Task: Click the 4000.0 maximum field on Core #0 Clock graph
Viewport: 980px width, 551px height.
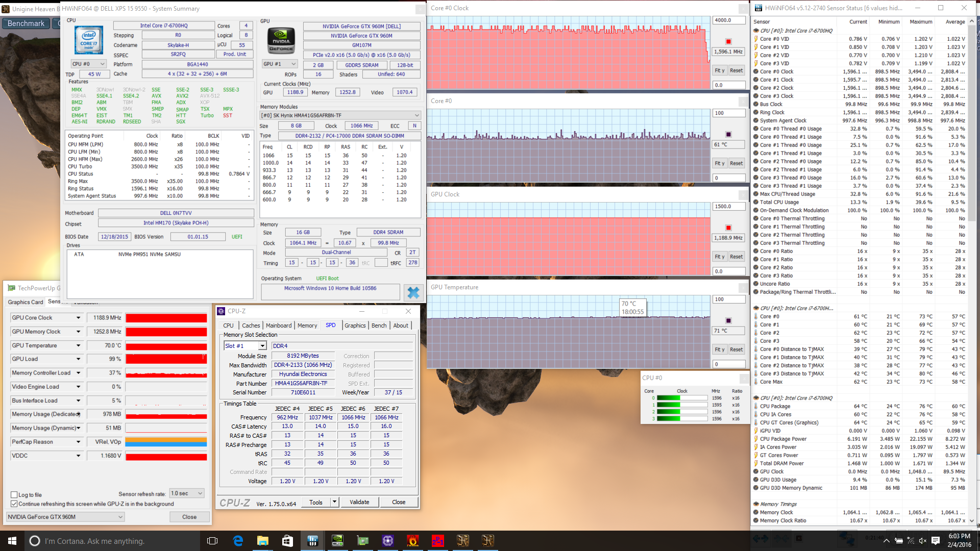Action: tap(729, 20)
